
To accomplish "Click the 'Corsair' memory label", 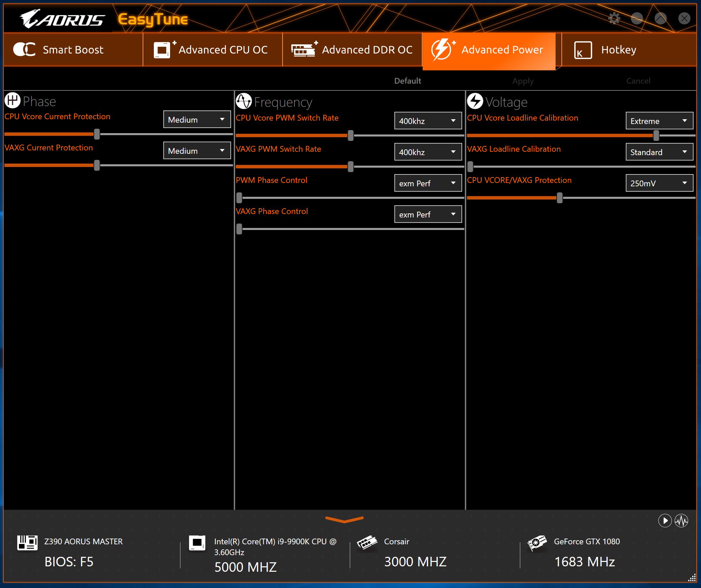I will click(x=397, y=542).
